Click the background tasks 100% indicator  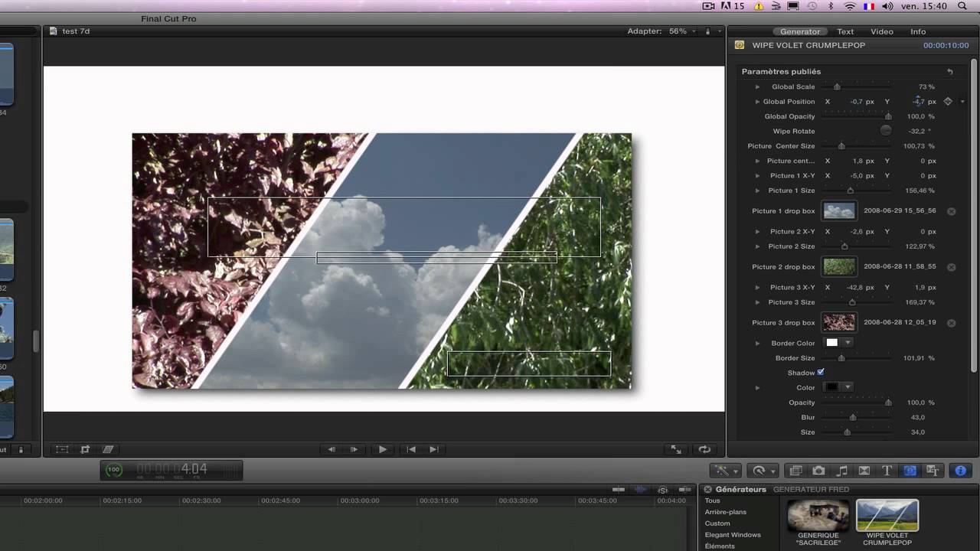[x=113, y=470]
